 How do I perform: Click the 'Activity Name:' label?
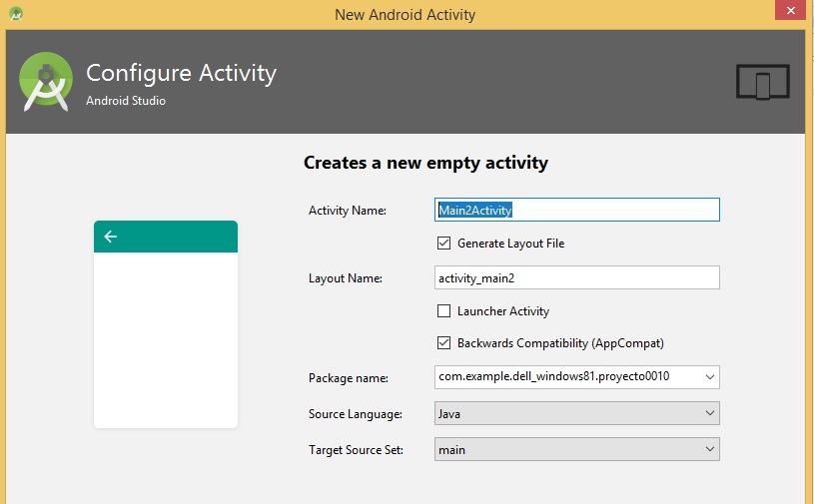348,211
